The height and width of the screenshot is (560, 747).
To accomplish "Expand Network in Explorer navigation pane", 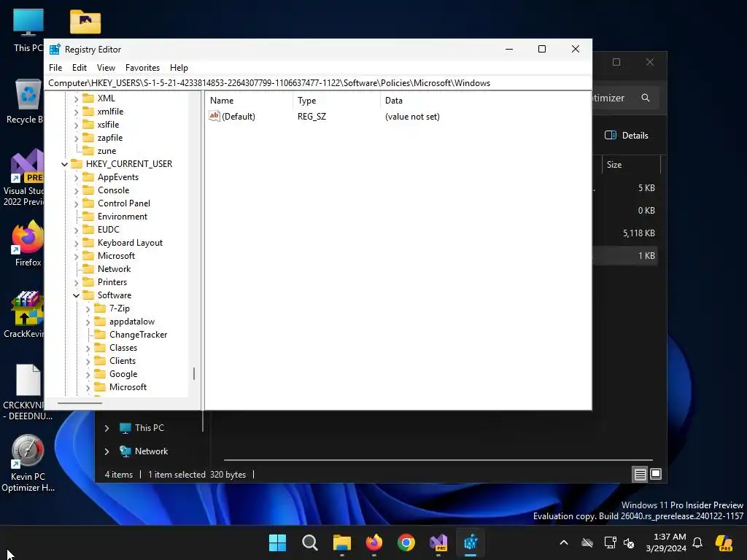I will [x=107, y=451].
